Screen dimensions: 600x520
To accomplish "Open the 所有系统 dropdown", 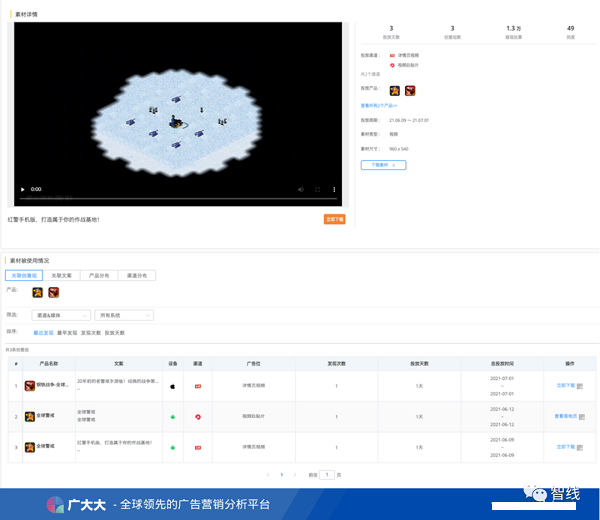I will click(124, 315).
